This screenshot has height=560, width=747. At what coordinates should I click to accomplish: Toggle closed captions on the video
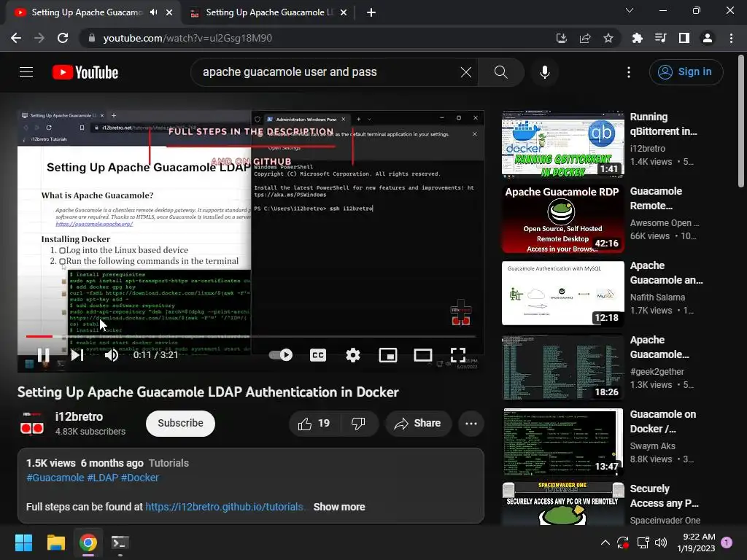(x=318, y=355)
